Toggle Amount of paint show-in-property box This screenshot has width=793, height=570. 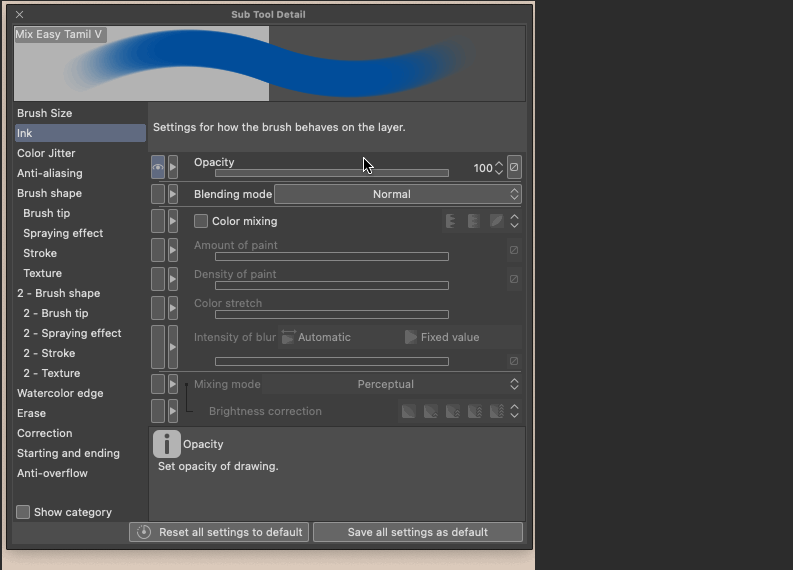[x=158, y=250]
